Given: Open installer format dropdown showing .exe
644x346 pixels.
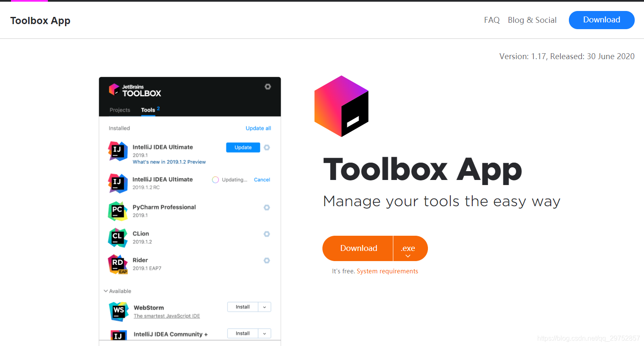Looking at the screenshot, I should (x=410, y=248).
